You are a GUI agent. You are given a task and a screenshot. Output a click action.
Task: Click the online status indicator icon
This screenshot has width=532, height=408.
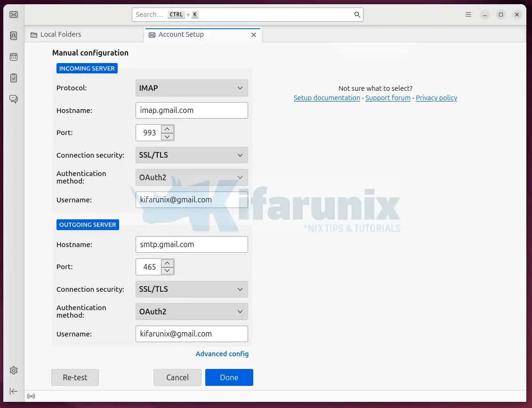(x=31, y=396)
